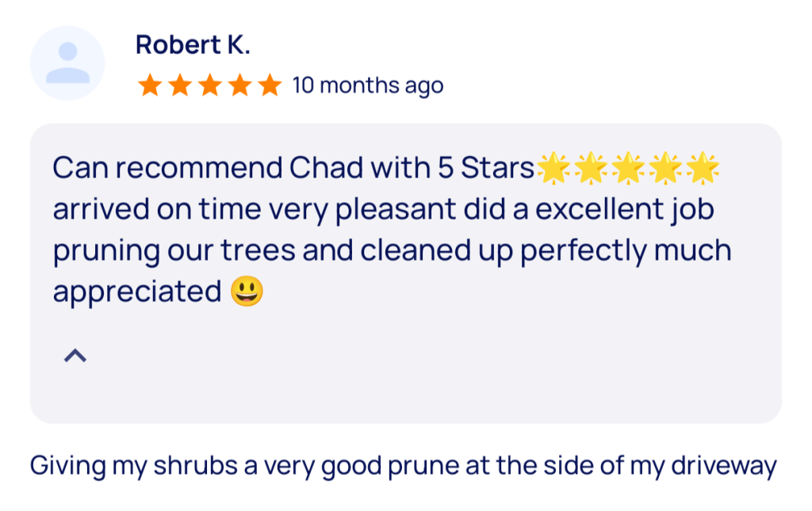
Task: Click the word "Chad" in the review
Action: (x=320, y=168)
